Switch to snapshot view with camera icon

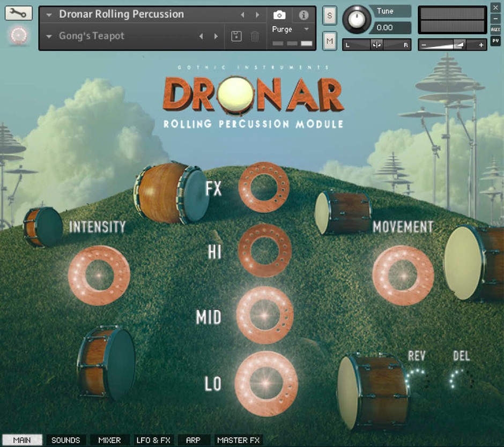pyautogui.click(x=279, y=15)
